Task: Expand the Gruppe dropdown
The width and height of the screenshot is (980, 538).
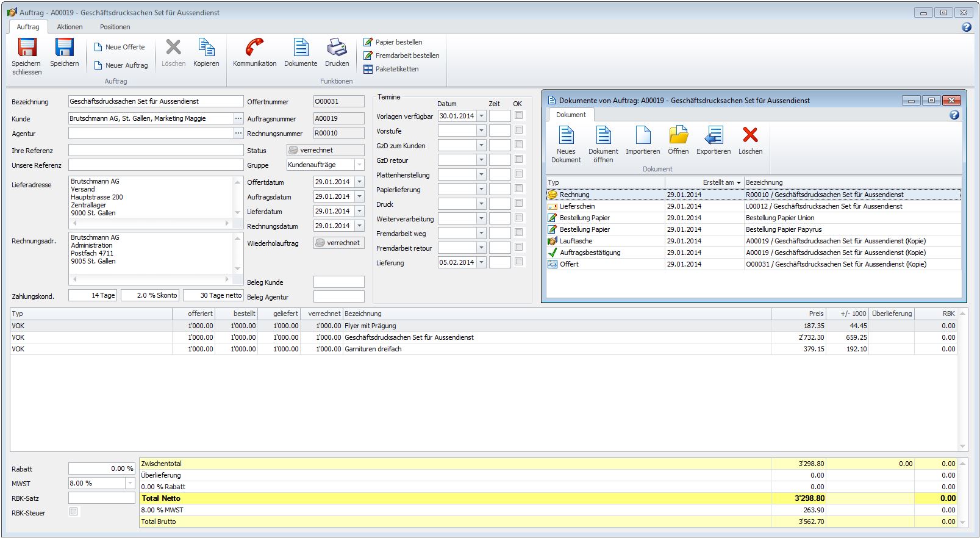Action: [359, 165]
